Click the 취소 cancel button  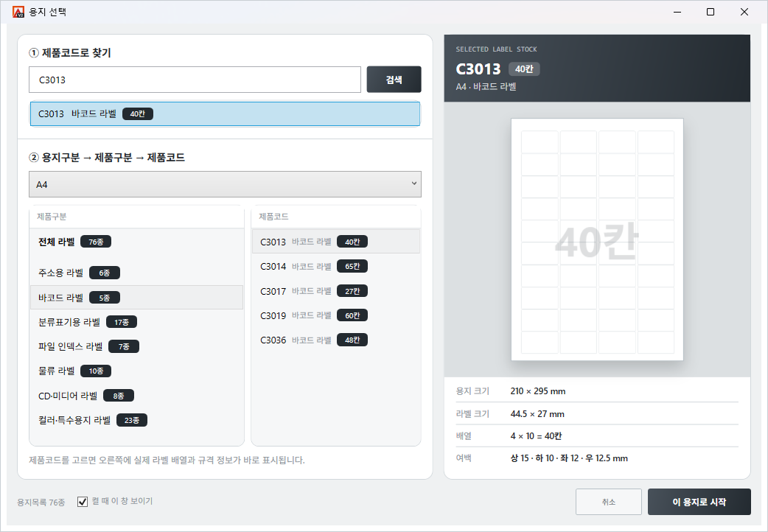tap(608, 502)
